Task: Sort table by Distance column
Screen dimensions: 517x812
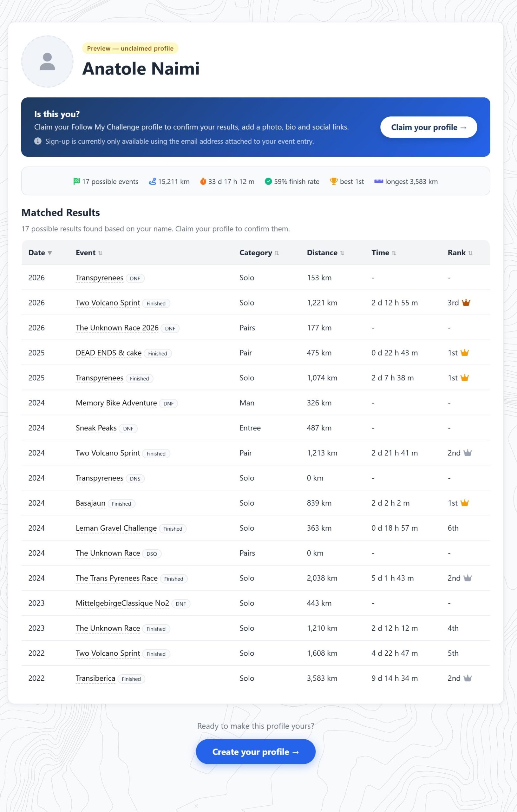Action: pos(325,252)
